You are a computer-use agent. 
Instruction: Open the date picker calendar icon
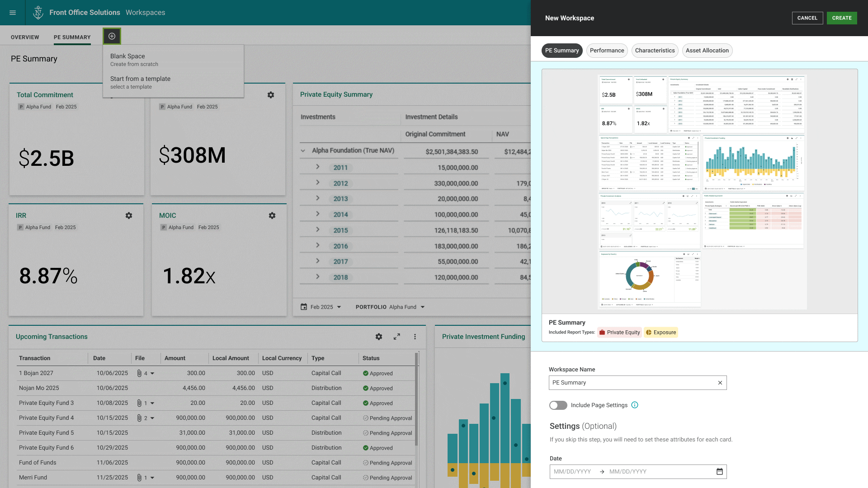tap(719, 472)
